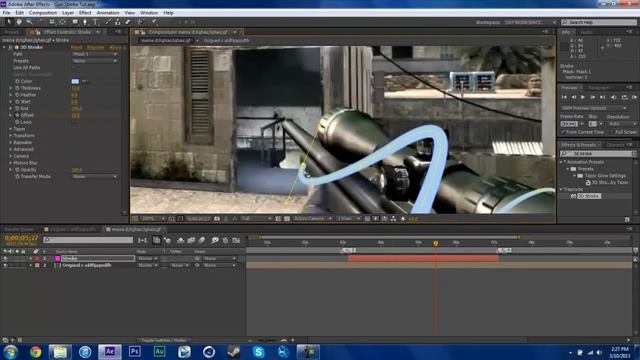Toggle the Offset stopwatch keyframing
The height and width of the screenshot is (360, 640).
coord(17,116)
